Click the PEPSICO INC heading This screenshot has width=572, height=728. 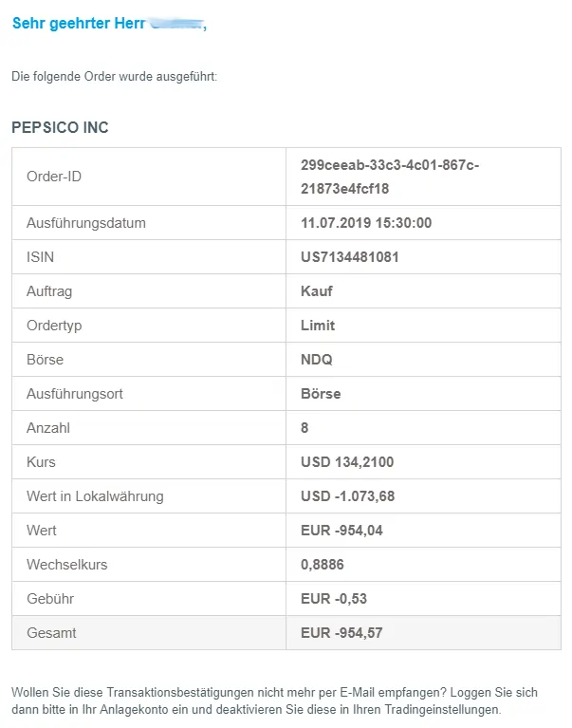coord(60,127)
